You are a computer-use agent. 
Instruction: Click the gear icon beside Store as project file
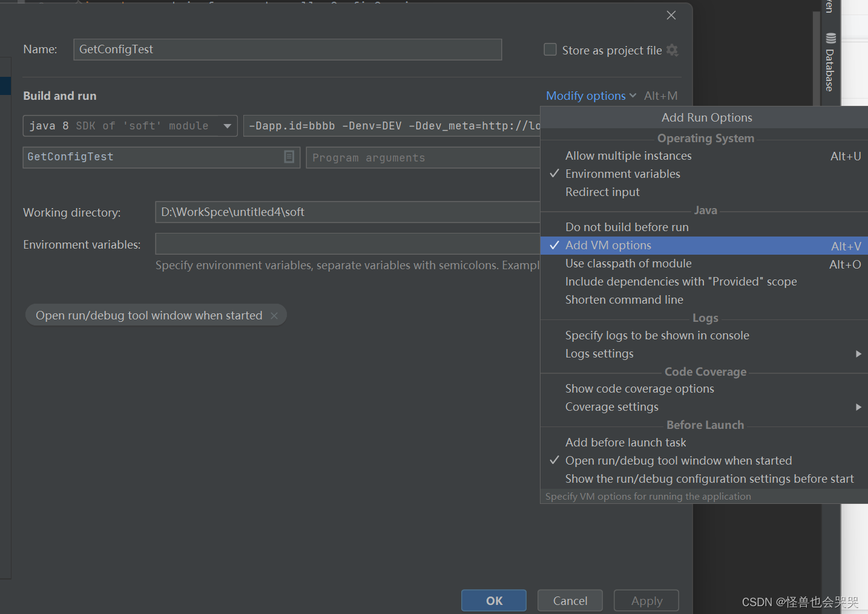click(672, 50)
